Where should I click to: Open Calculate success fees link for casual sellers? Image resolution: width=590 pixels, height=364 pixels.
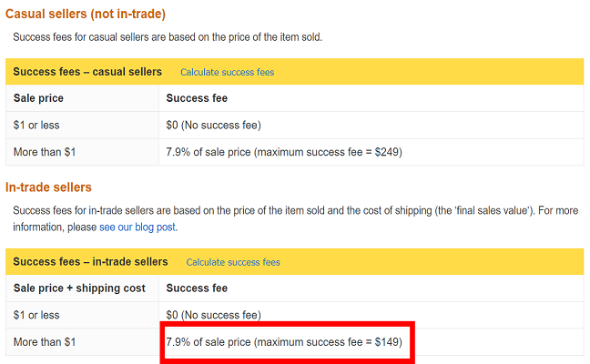227,72
